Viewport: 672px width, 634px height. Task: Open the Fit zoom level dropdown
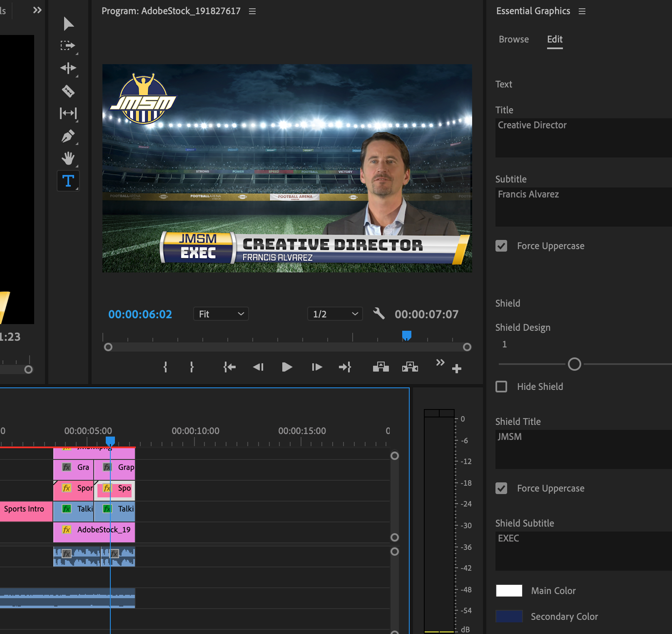[220, 314]
